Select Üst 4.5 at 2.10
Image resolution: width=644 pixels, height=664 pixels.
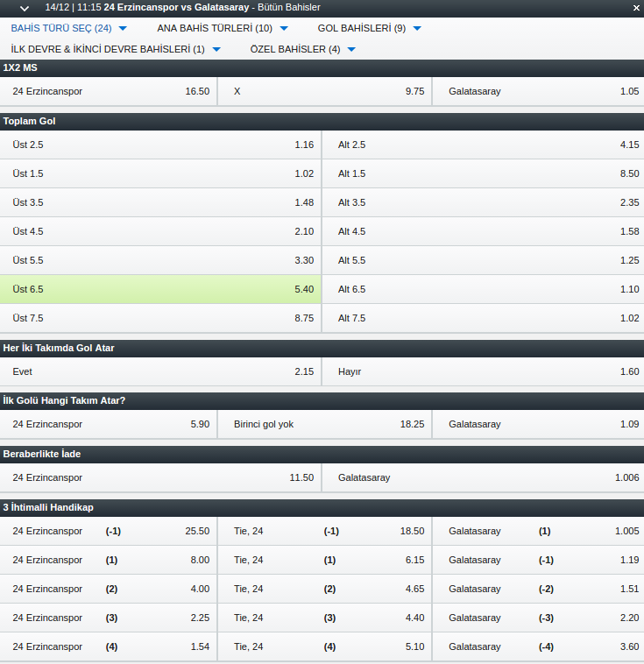click(x=160, y=231)
